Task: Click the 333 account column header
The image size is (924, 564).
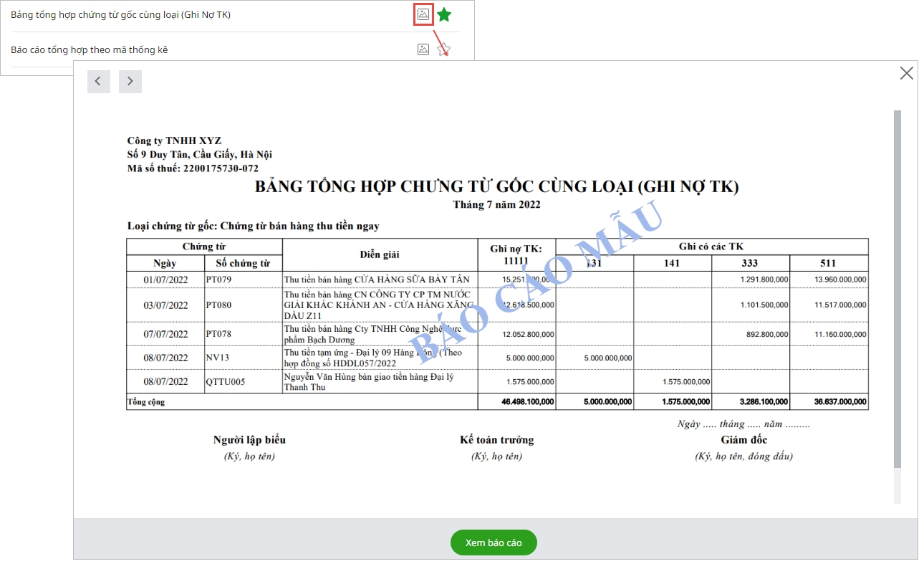Action: point(750,263)
